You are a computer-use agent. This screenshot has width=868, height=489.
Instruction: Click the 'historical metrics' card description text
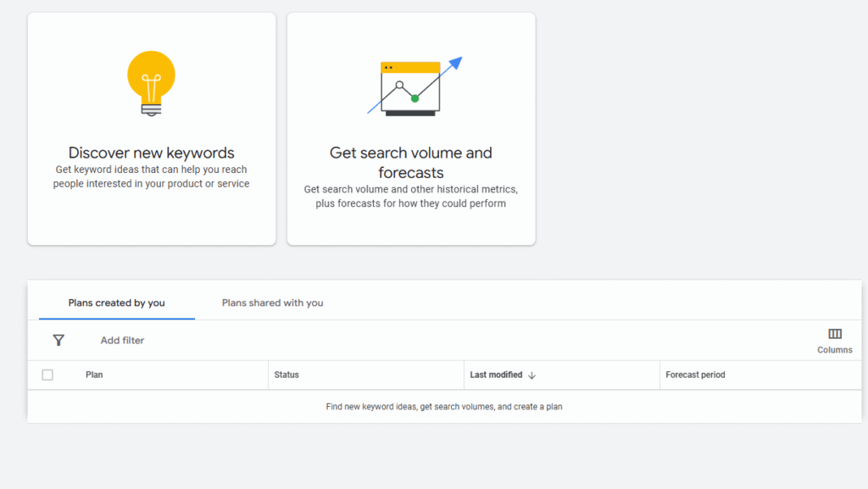pos(411,196)
